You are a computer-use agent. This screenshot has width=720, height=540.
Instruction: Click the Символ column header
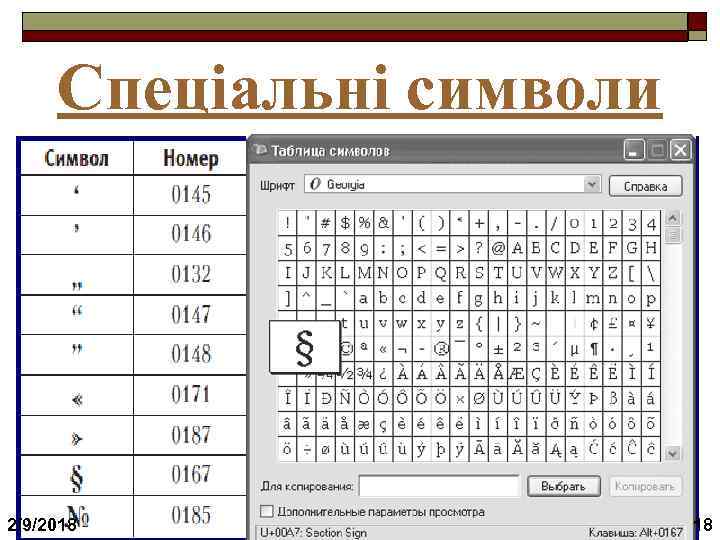coord(77,158)
